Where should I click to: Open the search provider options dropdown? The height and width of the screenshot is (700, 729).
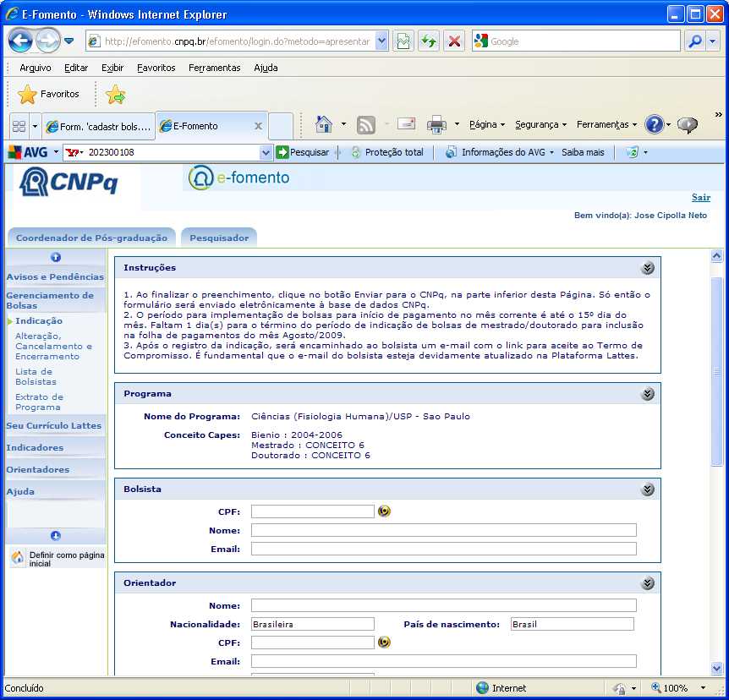pos(712,41)
